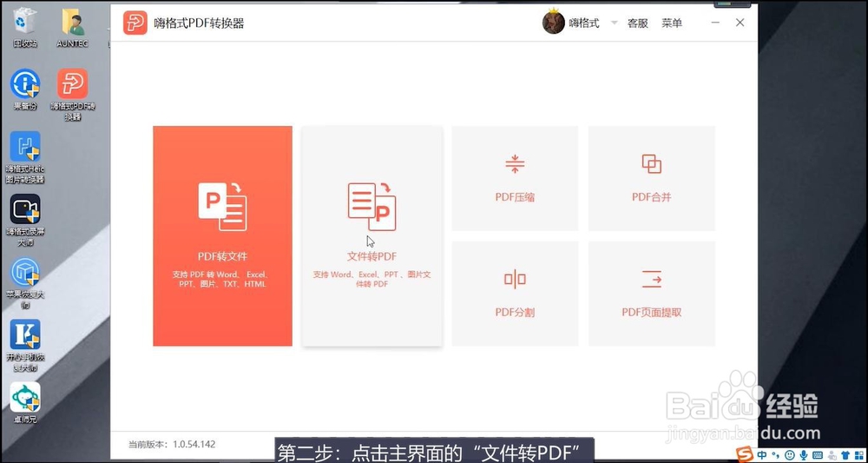868x463 pixels.
Task: Open 客服 customer service
Action: 638,23
